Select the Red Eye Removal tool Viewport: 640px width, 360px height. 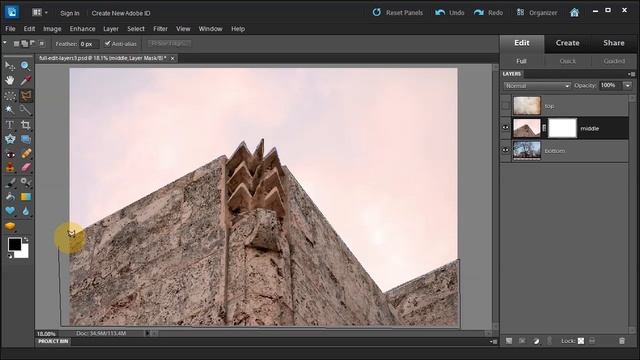[10, 154]
